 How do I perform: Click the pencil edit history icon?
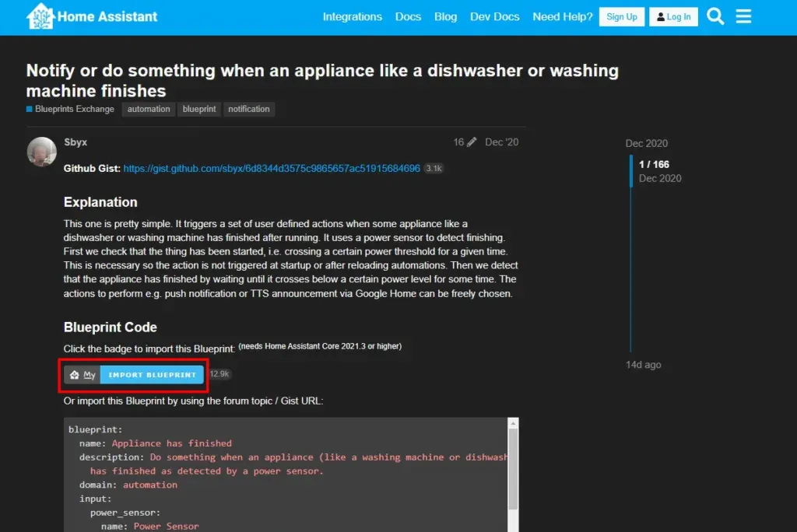[x=472, y=142]
